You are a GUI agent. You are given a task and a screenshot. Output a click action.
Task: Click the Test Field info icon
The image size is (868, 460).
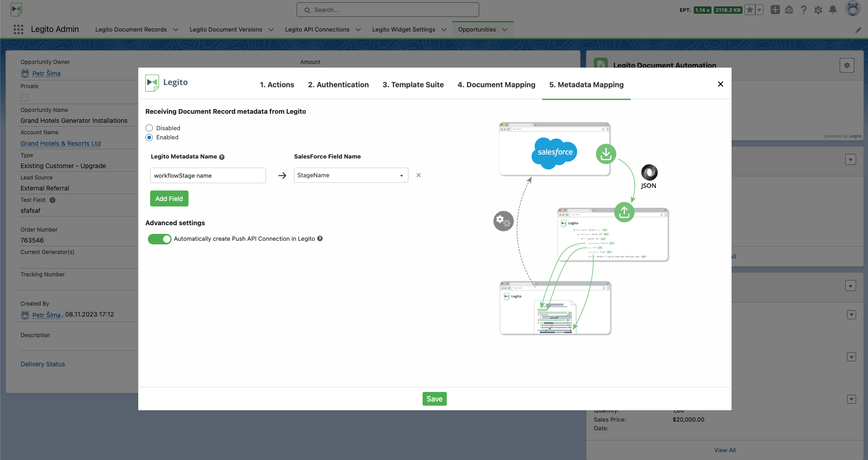(52, 200)
